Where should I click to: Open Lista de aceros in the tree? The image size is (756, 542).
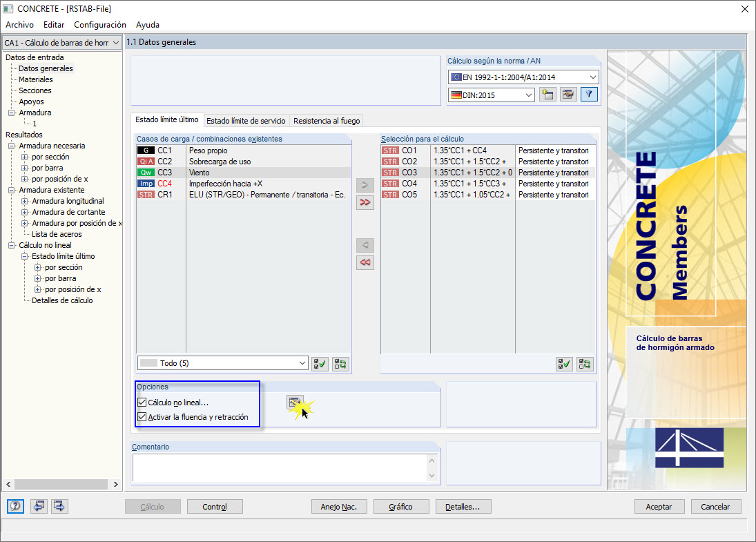[x=57, y=234]
